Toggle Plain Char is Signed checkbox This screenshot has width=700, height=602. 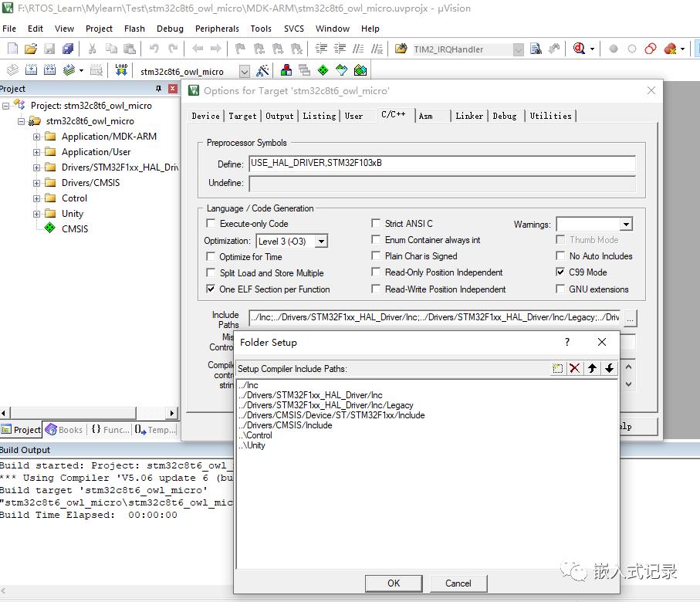coord(376,255)
